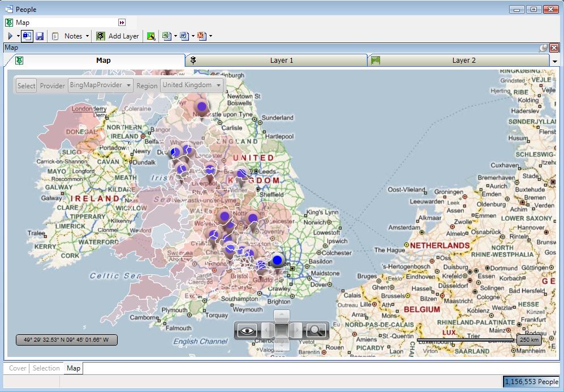This screenshot has height=392, width=564.
Task: Click the Save floppy disk icon
Action: pyautogui.click(x=40, y=36)
